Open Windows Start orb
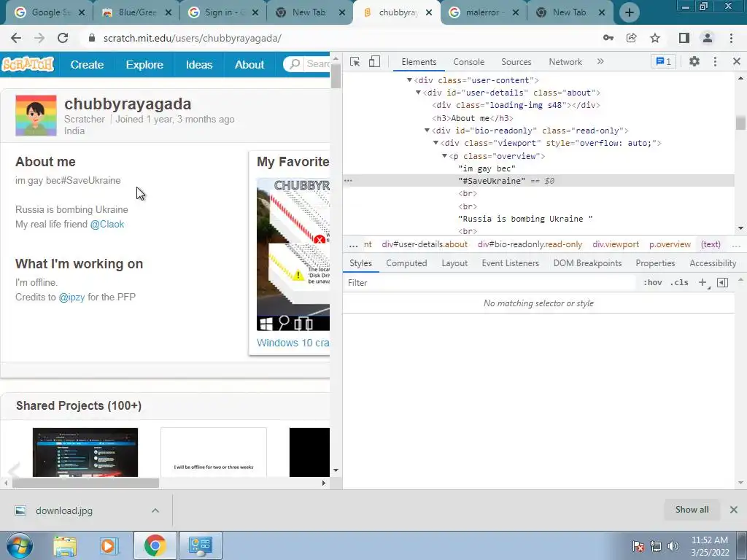This screenshot has width=747, height=560. pos(20,545)
